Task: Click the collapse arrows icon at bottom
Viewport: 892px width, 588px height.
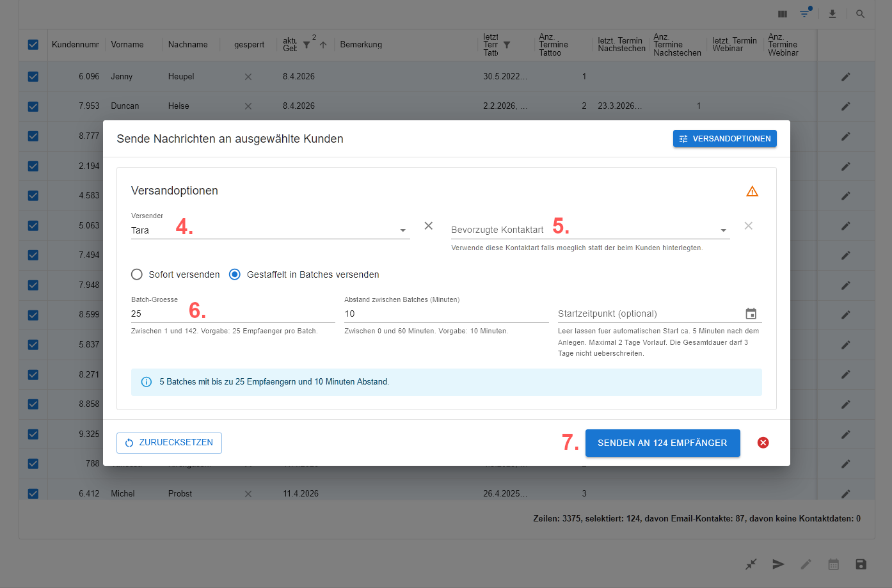Action: (751, 564)
